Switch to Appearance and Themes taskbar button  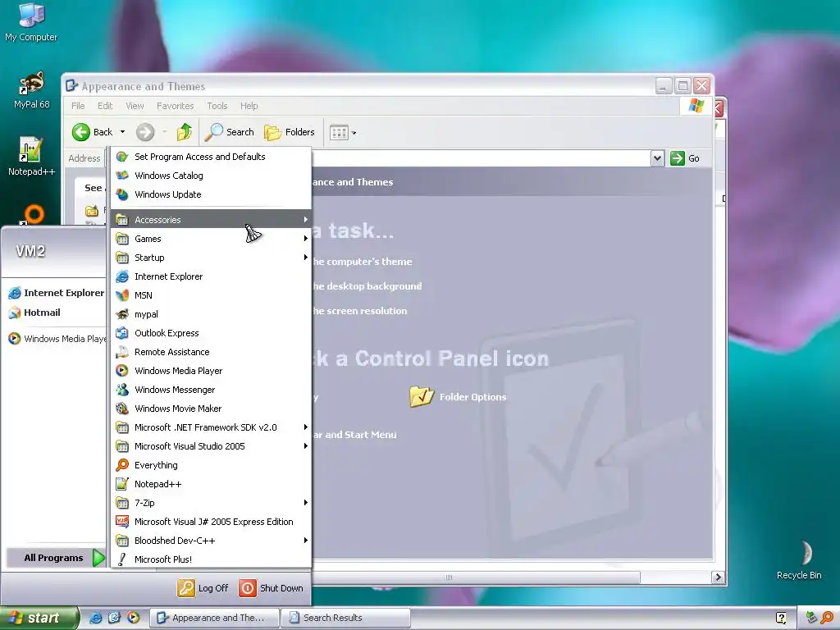pyautogui.click(x=214, y=618)
